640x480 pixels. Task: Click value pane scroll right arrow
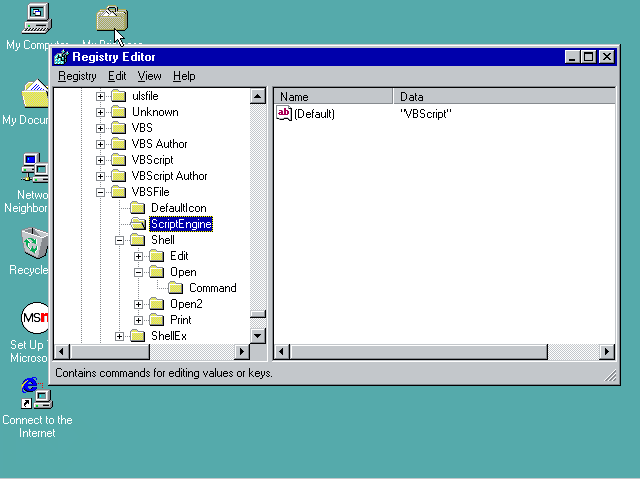tap(607, 352)
